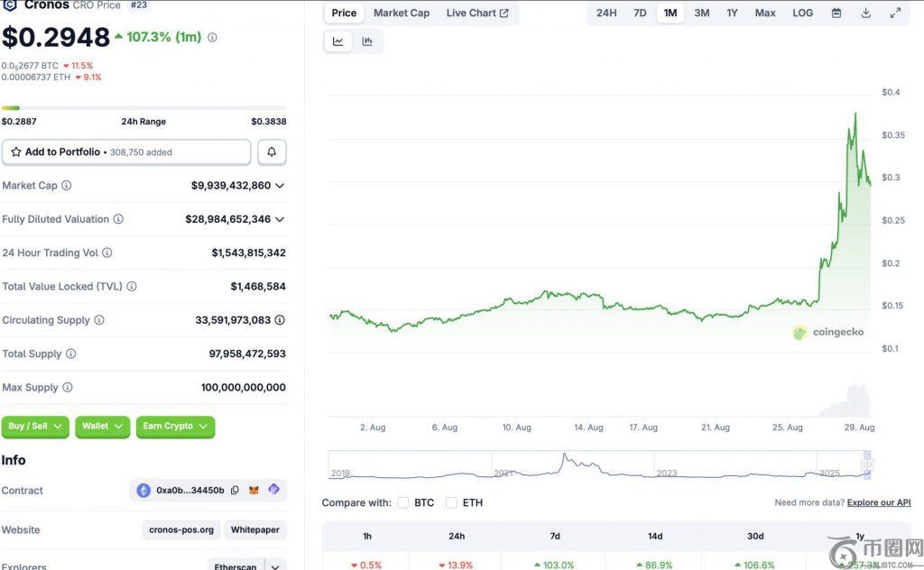The height and width of the screenshot is (570, 924).
Task: Switch to candlestick chart view icon
Action: 367,41
